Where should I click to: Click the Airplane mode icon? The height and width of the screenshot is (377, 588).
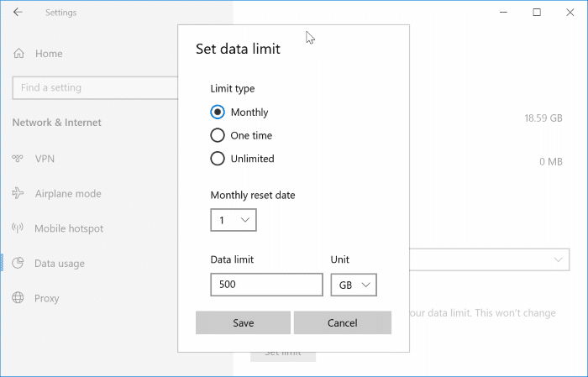(18, 193)
